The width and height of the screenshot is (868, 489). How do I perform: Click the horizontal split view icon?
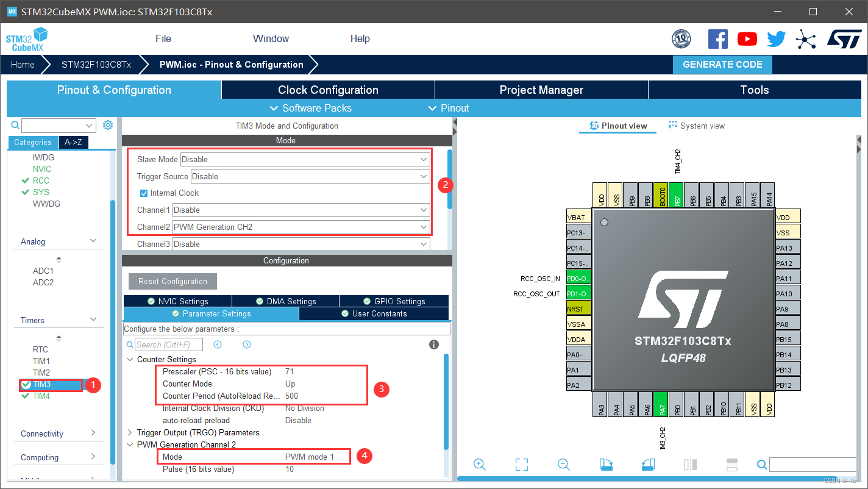(732, 465)
